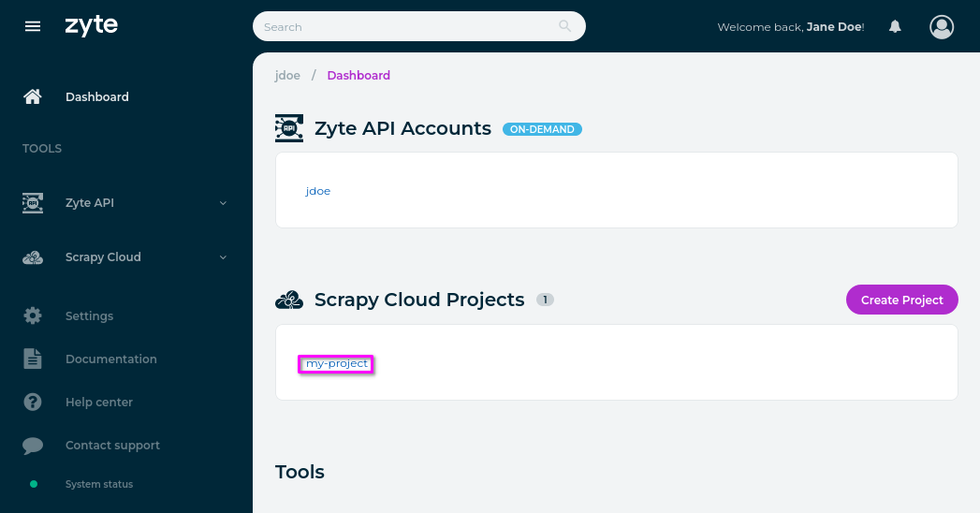
Task: Open the hamburger menu icon
Action: click(x=33, y=26)
